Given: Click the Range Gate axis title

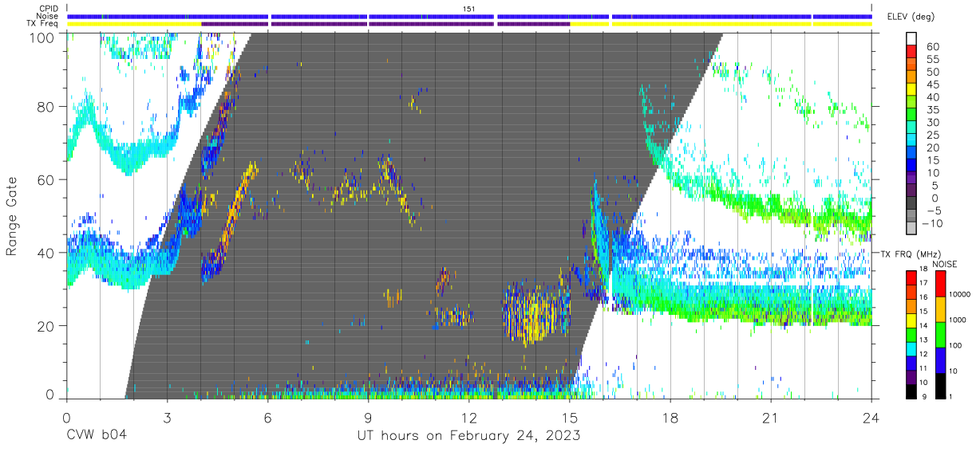Looking at the screenshot, I should pos(12,216).
